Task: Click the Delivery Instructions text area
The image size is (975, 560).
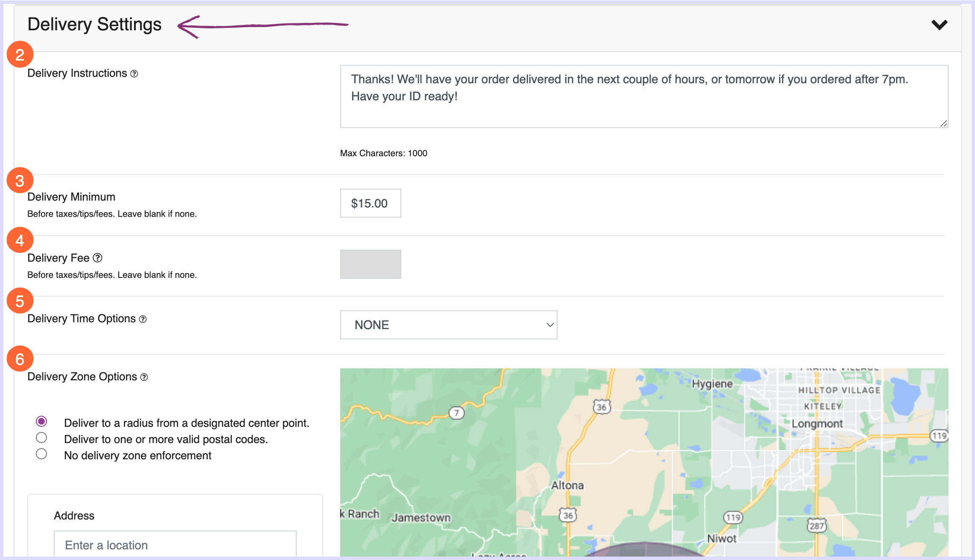Action: pos(644,96)
